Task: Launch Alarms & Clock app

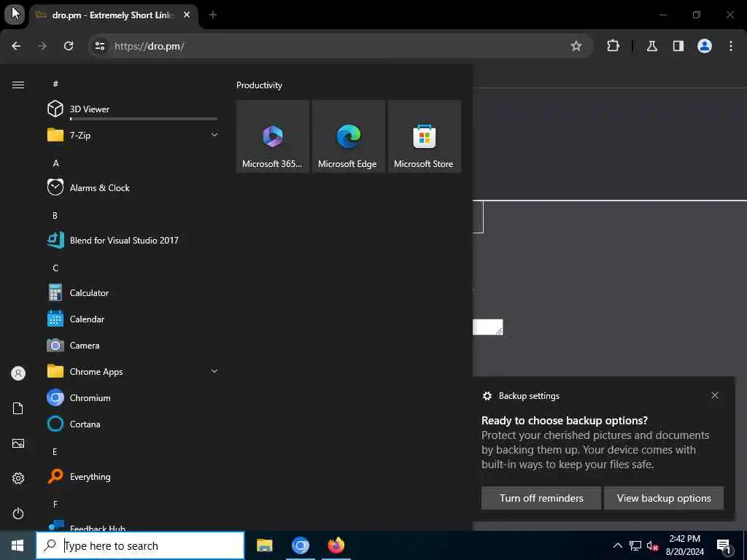Action: (133, 187)
